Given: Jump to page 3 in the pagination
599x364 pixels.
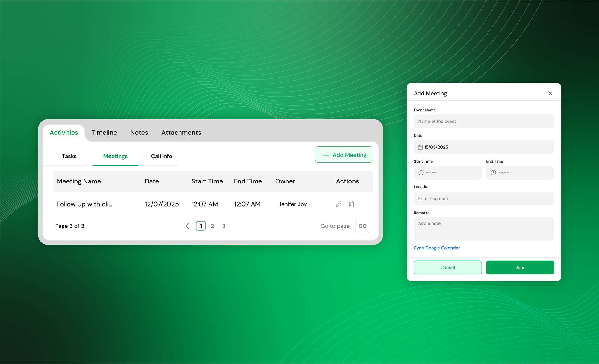Looking at the screenshot, I should [x=223, y=226].
